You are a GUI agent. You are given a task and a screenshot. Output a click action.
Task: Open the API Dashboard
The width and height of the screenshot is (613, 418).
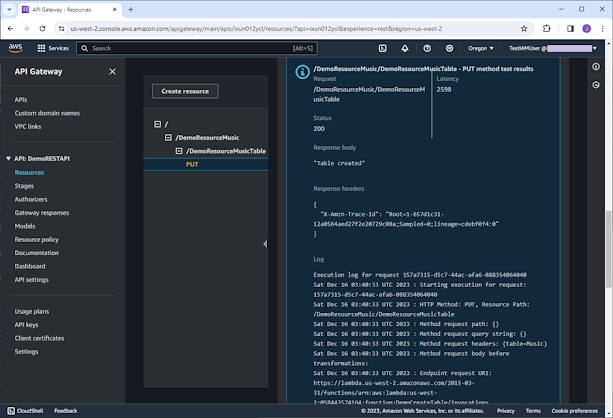(30, 266)
